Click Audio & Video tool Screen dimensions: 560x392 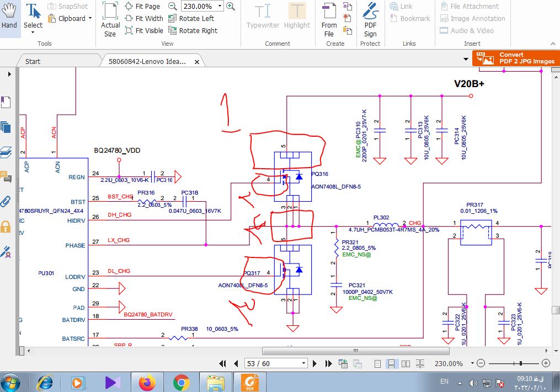(466, 31)
